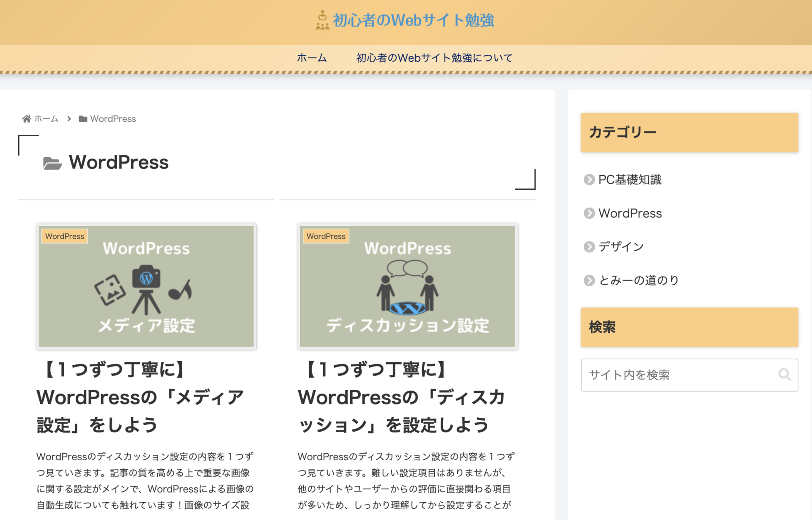Viewport: 812px width, 520px height.
Task: Click the home icon in the breadcrumb
Action: [27, 119]
